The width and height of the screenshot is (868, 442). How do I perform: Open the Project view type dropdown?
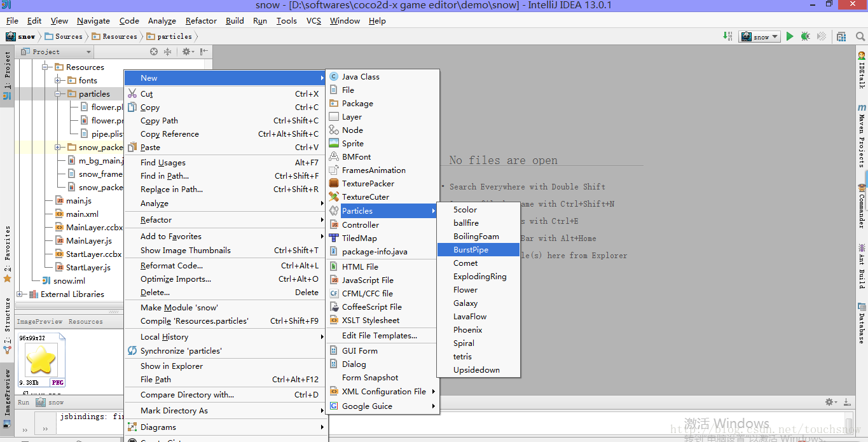pos(56,52)
